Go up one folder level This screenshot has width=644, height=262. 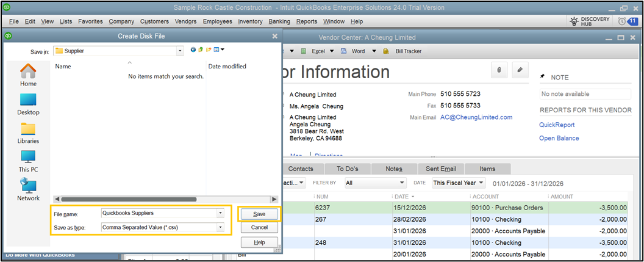pos(201,49)
